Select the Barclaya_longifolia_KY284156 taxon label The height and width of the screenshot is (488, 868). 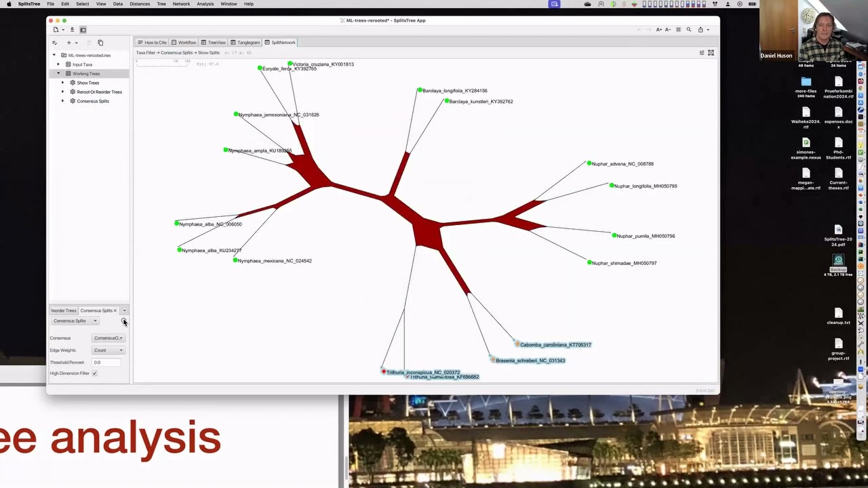(x=454, y=91)
